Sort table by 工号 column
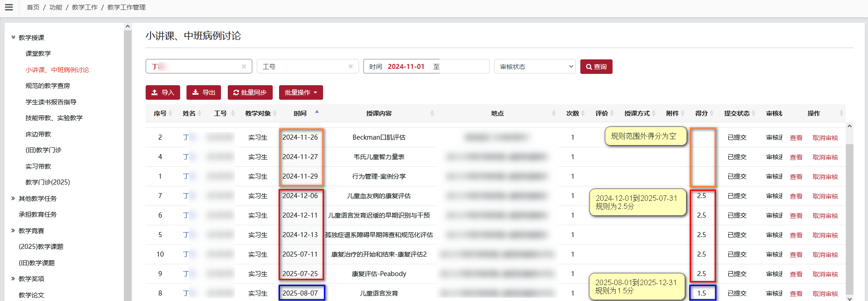The image size is (868, 301). (x=233, y=113)
